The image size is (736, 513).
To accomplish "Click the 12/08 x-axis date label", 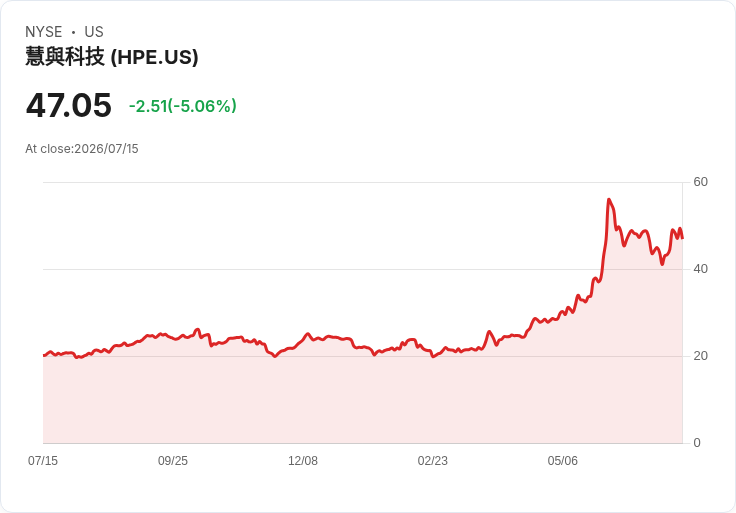I will [x=303, y=461].
